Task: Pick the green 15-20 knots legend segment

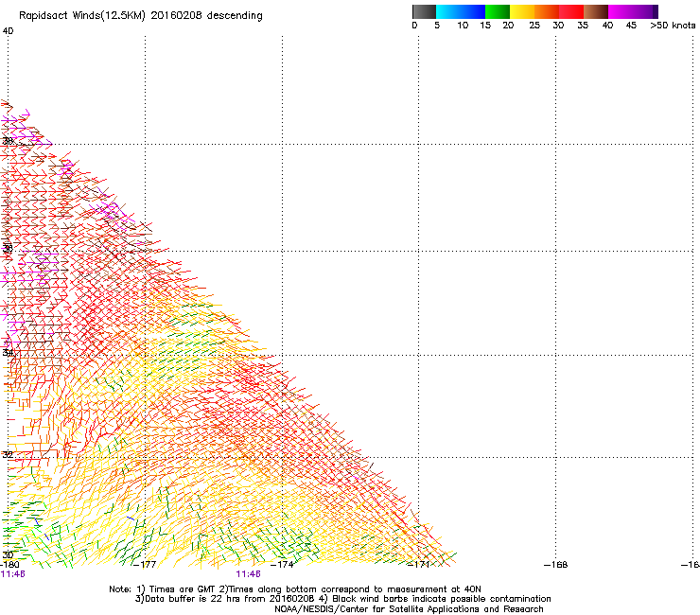Action: click(x=498, y=11)
